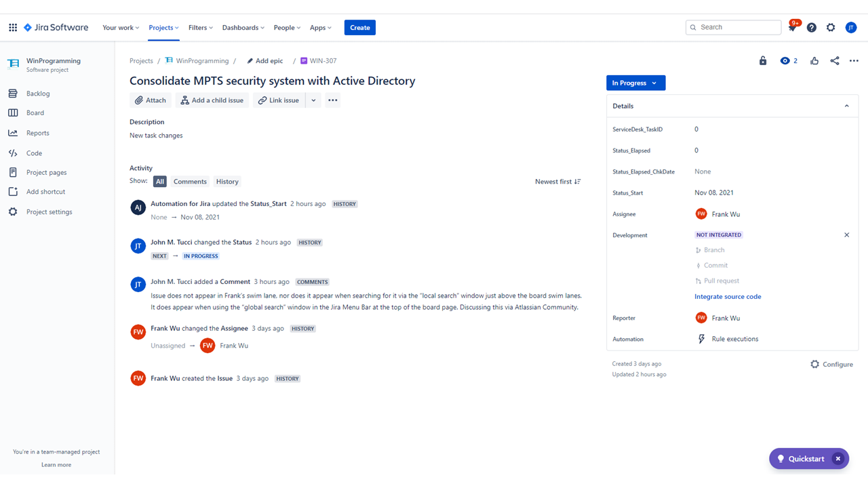This screenshot has width=868, height=488.
Task: Show History activity tab
Action: (x=227, y=182)
